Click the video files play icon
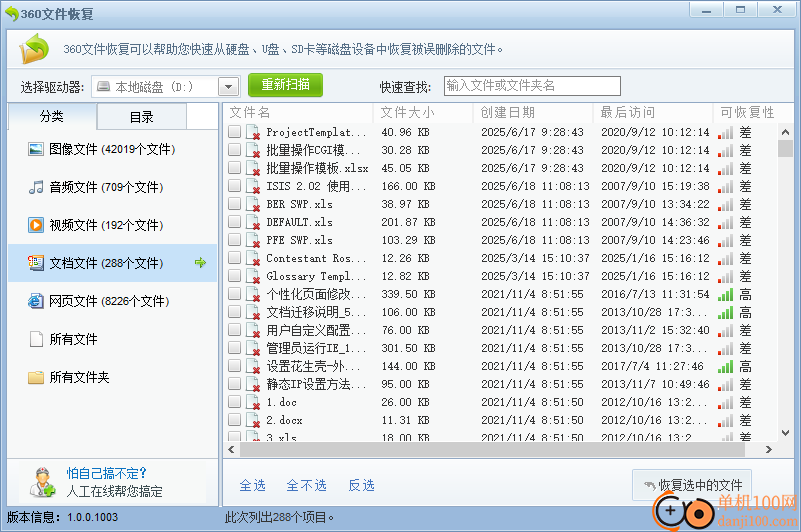The image size is (801, 532). [x=36, y=225]
